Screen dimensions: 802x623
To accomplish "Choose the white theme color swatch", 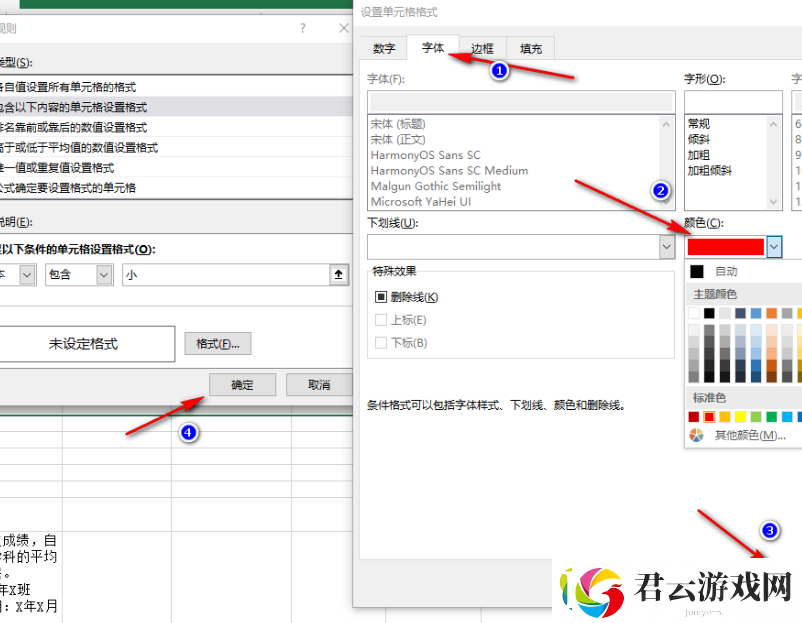I will click(x=694, y=313).
